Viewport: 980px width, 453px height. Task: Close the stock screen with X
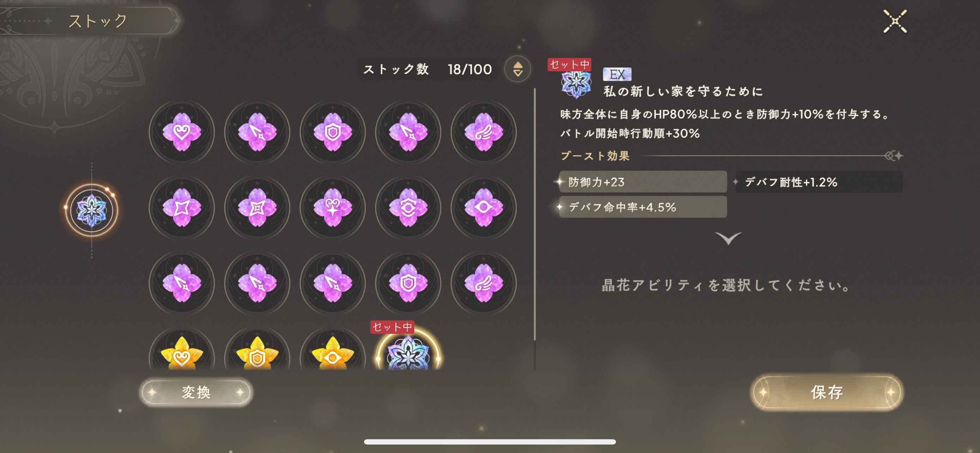point(895,21)
